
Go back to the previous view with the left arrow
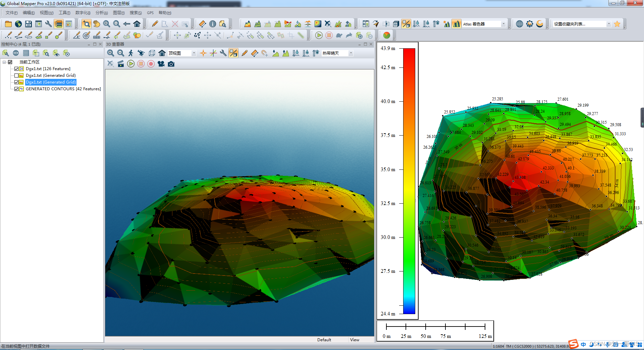pos(127,24)
